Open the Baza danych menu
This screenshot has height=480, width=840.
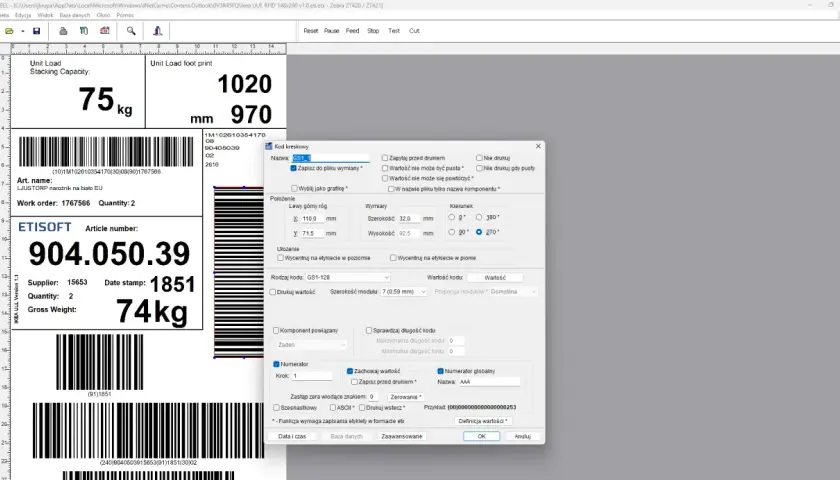click(74, 15)
